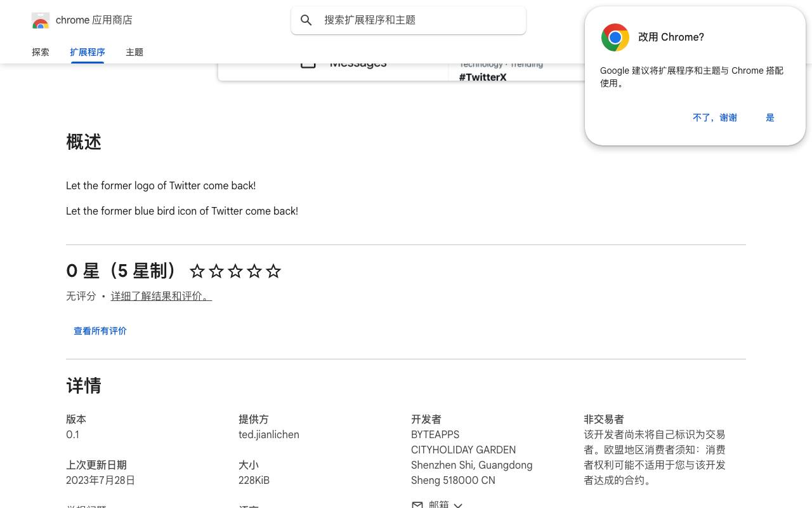This screenshot has height=508, width=812.
Task: Click the 详情 heading
Action: (84, 386)
